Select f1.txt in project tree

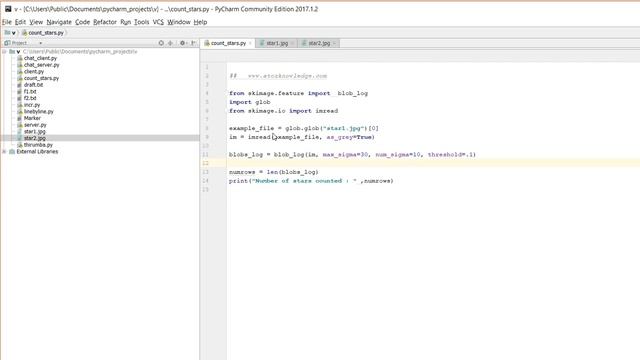(30, 92)
